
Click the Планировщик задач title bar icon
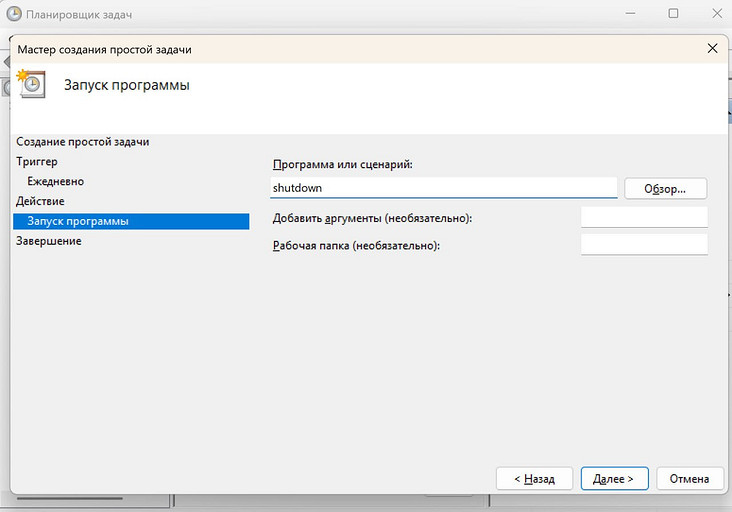(x=14, y=14)
